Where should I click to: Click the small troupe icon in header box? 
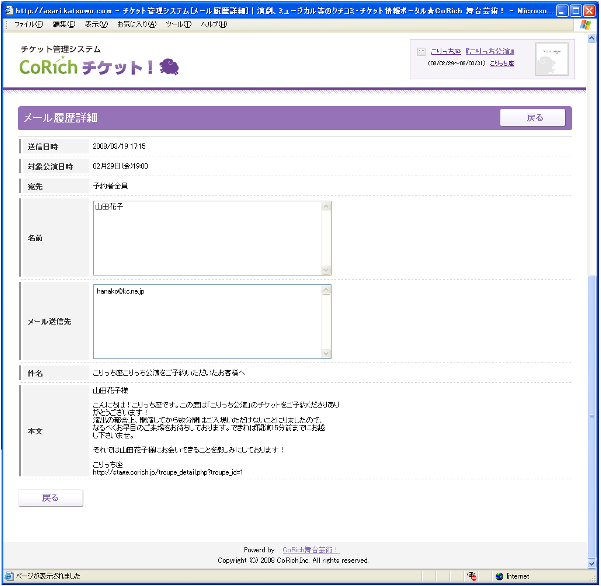click(x=421, y=50)
